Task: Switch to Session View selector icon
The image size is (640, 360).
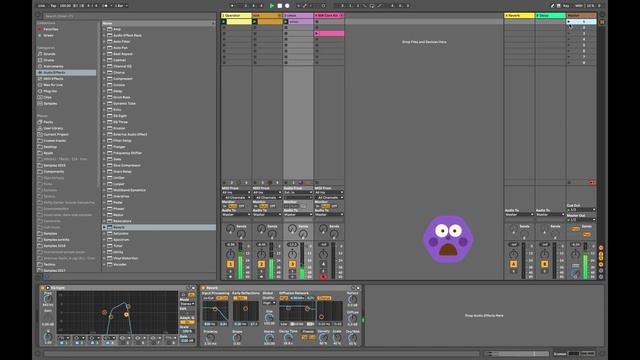Action: pyautogui.click(x=602, y=22)
